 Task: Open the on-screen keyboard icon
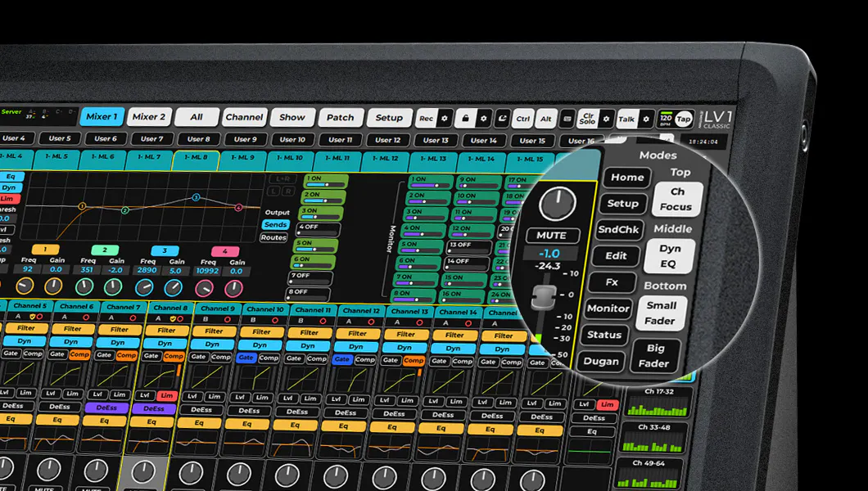pos(567,119)
